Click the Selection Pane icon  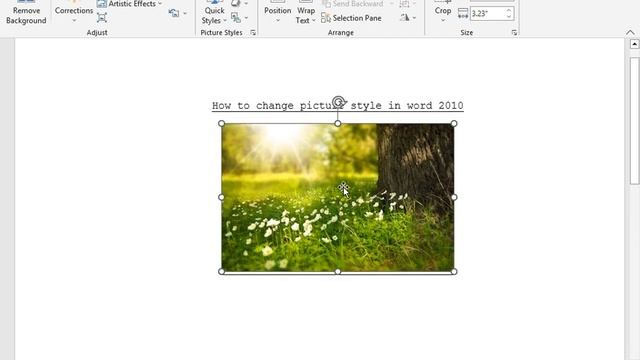coord(325,18)
